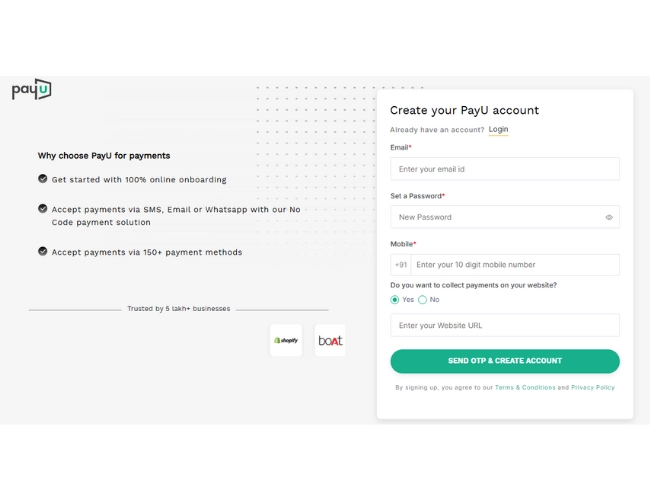Click the Login link
The width and height of the screenshot is (650, 500).
pos(498,129)
